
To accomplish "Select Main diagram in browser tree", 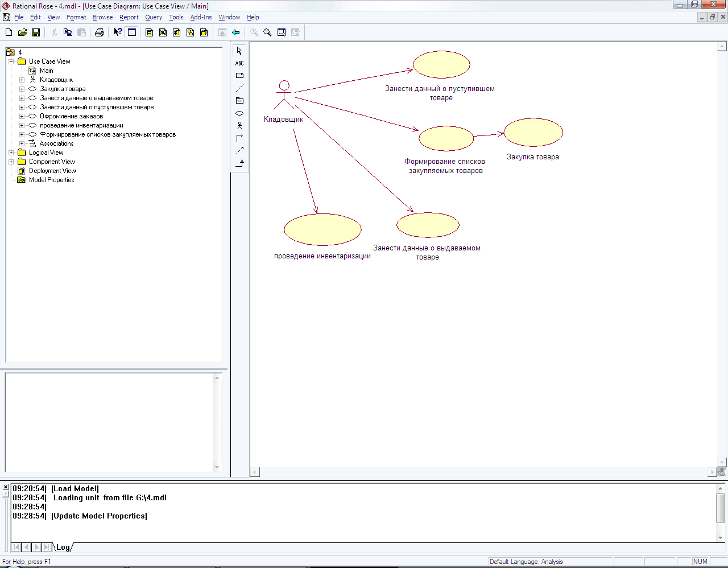I will click(47, 71).
